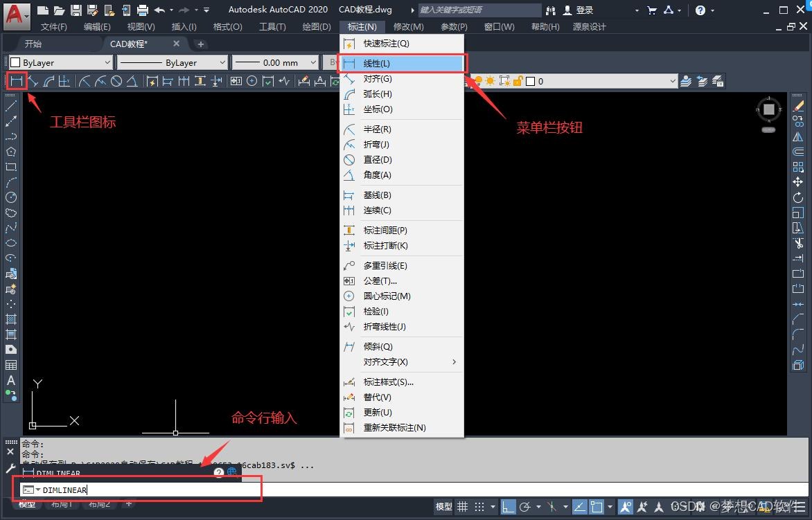Select the Aligned dimension toolbar icon
The height and width of the screenshot is (520, 812).
coord(33,81)
